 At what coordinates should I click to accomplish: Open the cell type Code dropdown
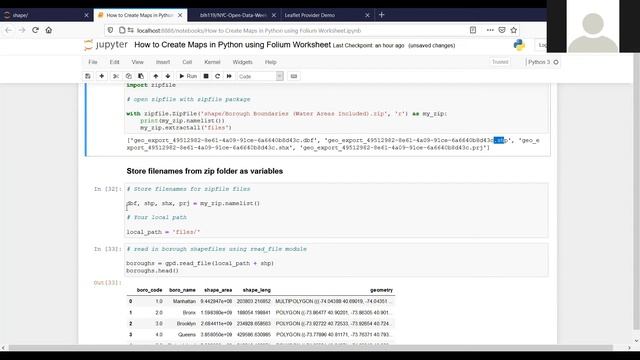click(x=260, y=76)
